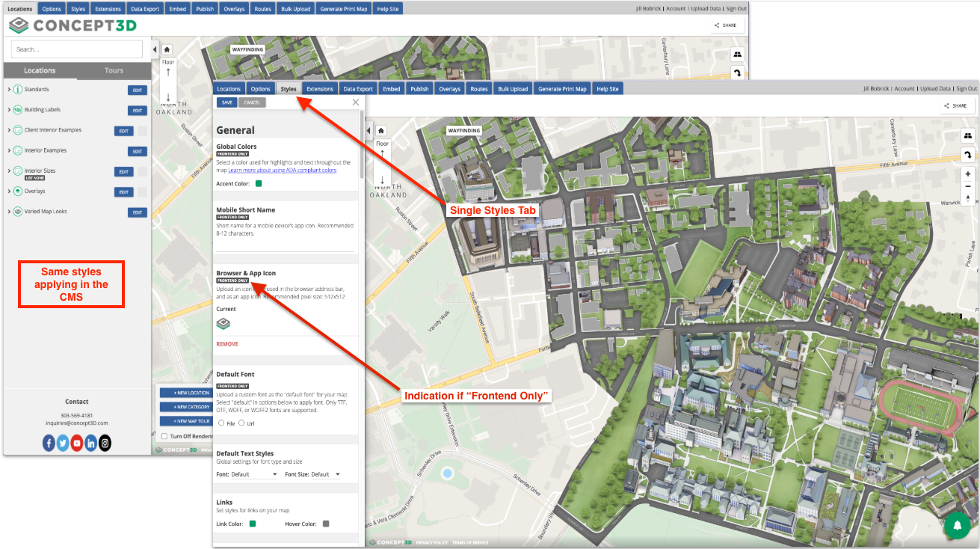This screenshot has width=980, height=549.
Task: Open the Facebook icon in Contact section
Action: click(49, 443)
